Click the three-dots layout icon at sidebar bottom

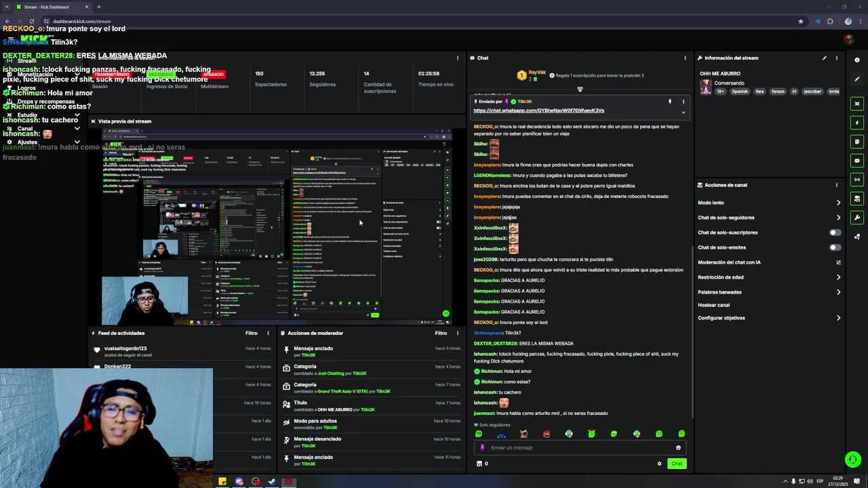click(857, 237)
